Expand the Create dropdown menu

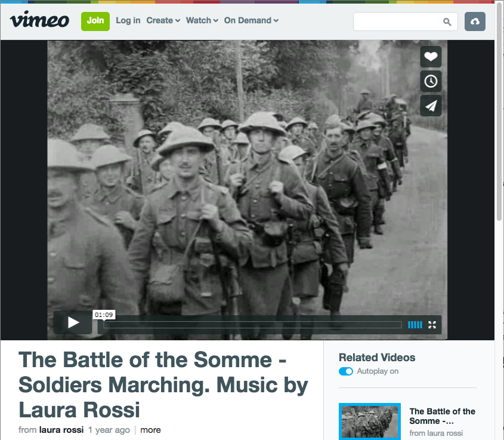point(163,20)
